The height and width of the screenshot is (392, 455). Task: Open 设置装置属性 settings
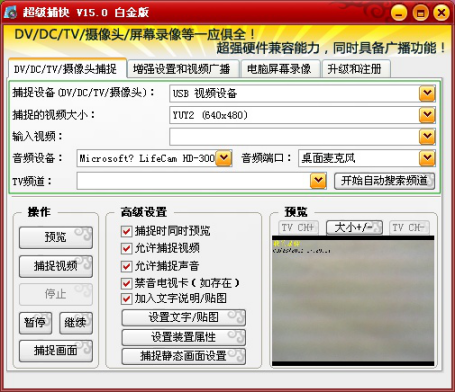pos(184,337)
